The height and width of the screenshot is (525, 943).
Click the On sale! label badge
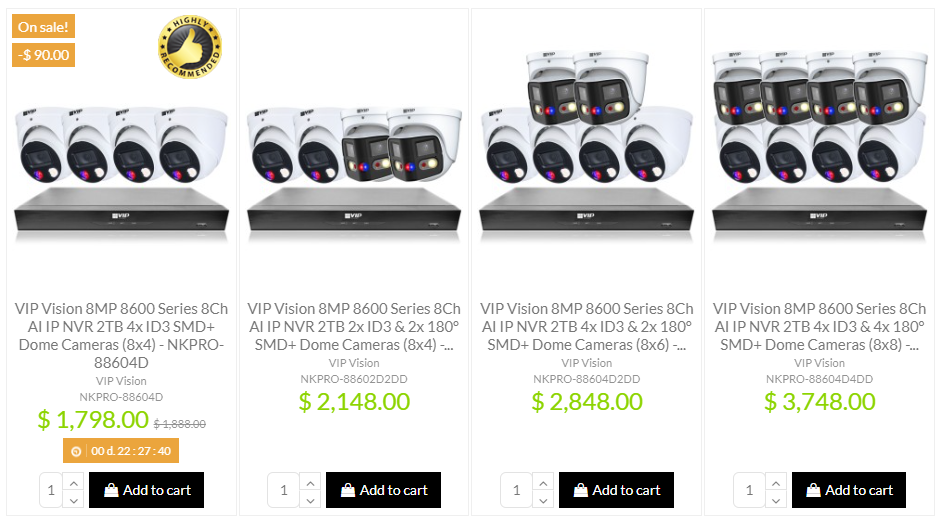(x=43, y=26)
